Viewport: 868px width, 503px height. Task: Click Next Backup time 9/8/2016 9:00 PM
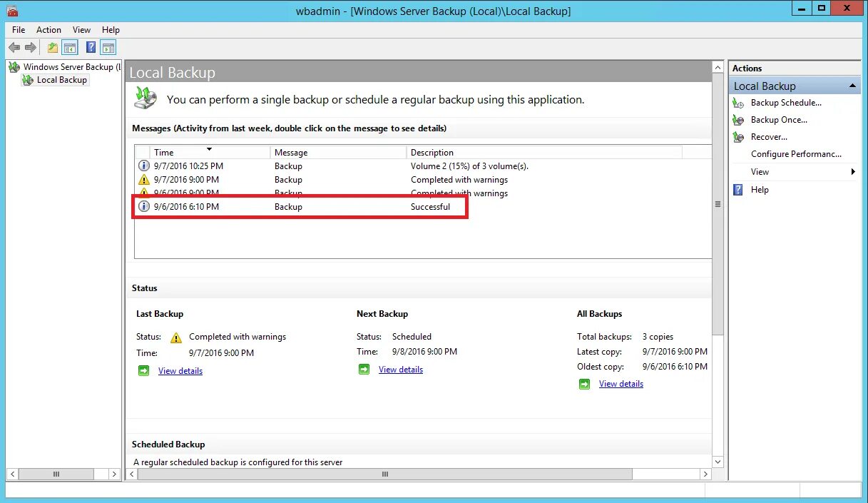pos(424,352)
